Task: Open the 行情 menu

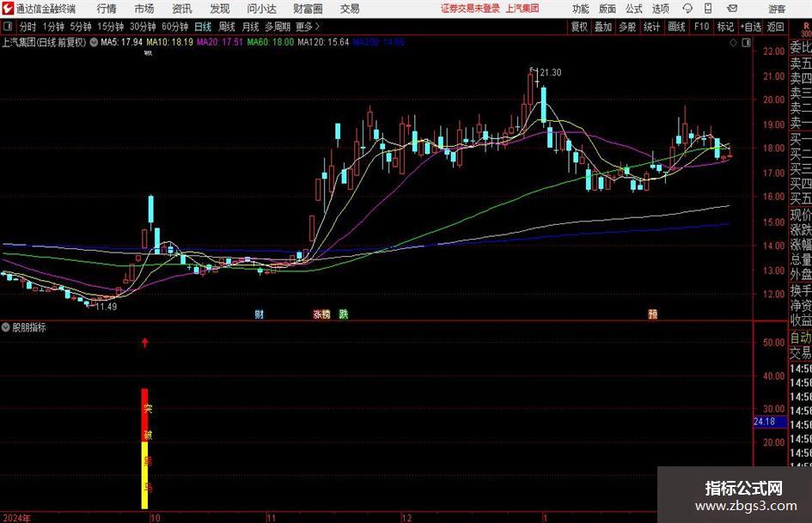Action: (x=107, y=9)
